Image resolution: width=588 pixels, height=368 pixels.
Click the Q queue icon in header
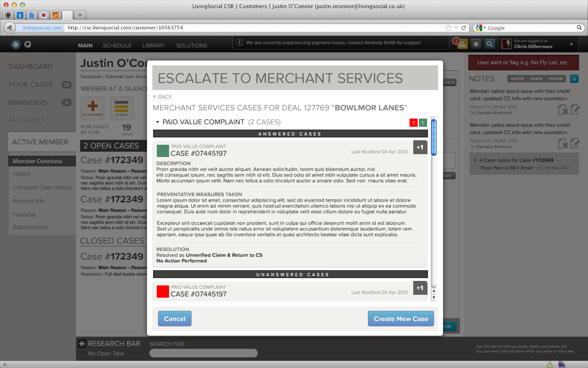tap(28, 44)
